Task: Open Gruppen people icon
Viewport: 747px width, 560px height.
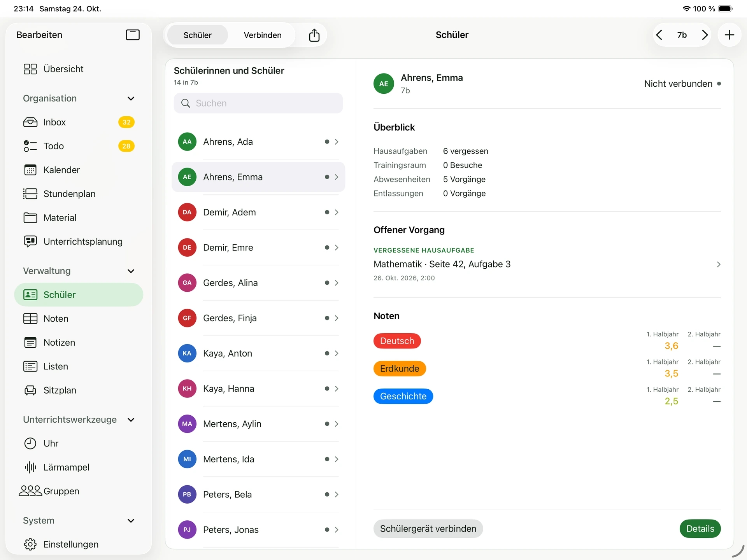Action: 30,491
